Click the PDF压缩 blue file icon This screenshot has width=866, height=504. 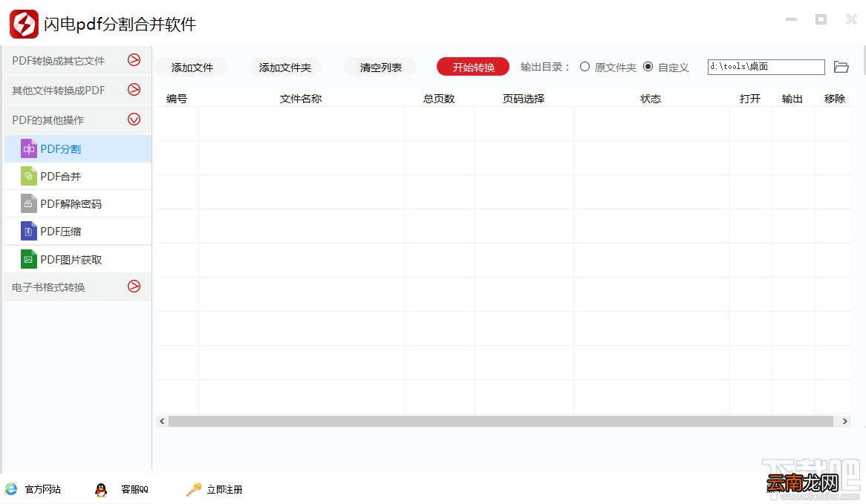[29, 232]
